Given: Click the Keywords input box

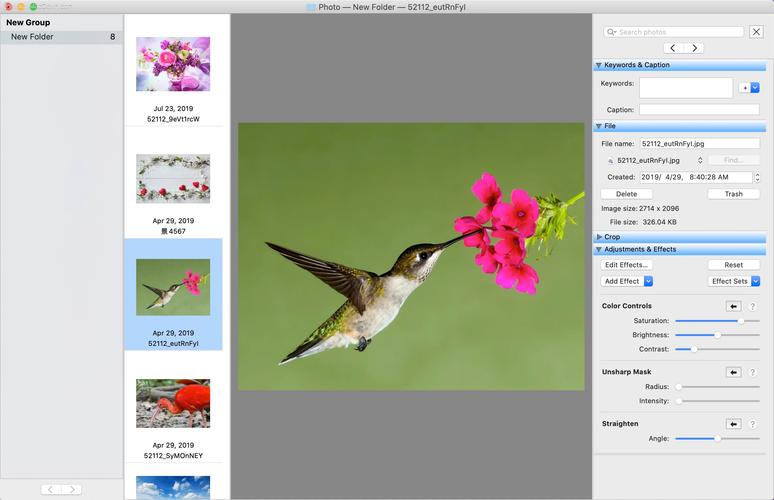Looking at the screenshot, I should point(686,88).
